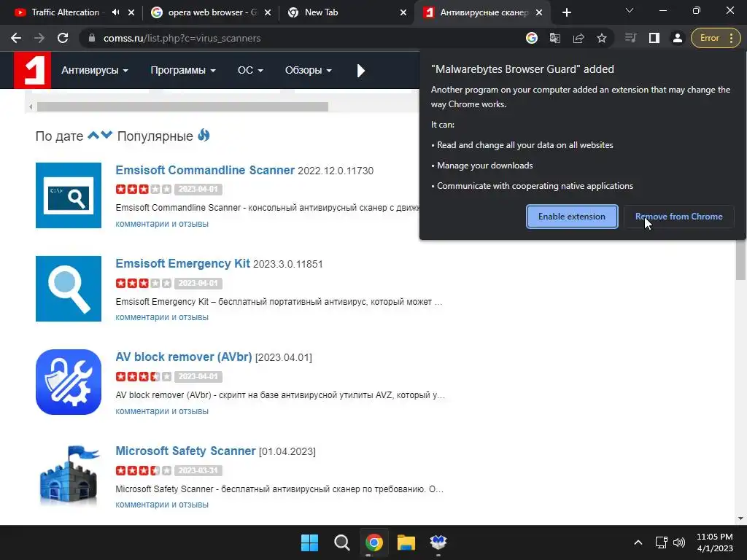Viewport: 747px width, 560px height.
Task: Click Remove from Chrome button
Action: (x=679, y=216)
